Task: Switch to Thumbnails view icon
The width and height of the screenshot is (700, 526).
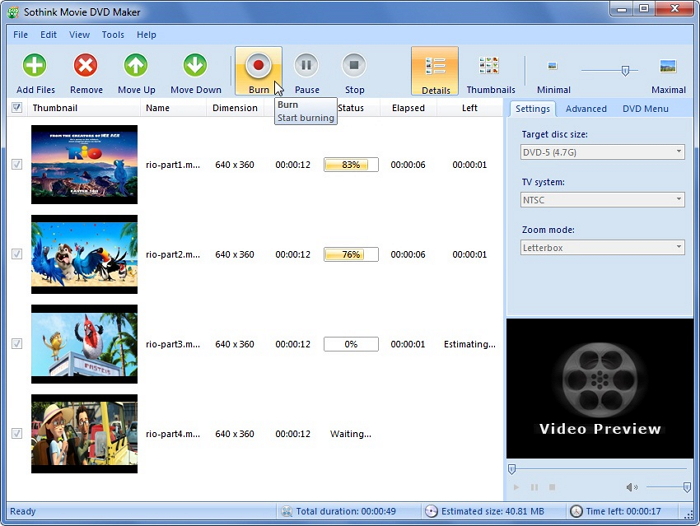Action: coord(489,66)
